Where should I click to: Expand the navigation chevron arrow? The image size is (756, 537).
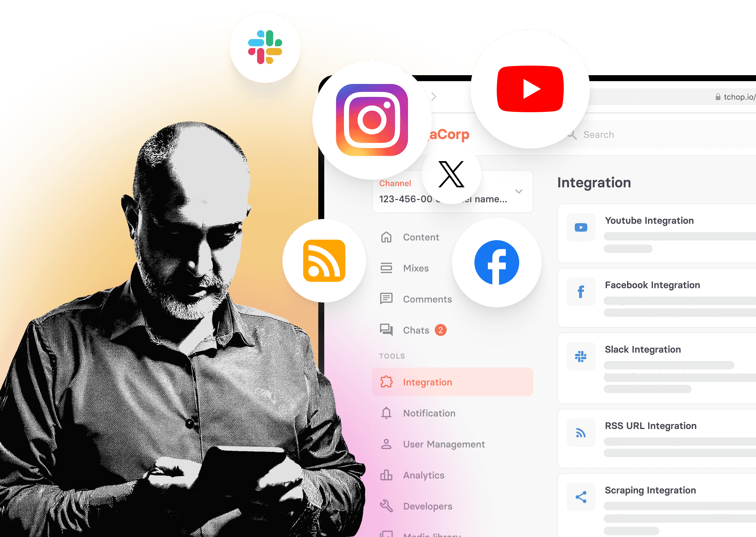(519, 191)
